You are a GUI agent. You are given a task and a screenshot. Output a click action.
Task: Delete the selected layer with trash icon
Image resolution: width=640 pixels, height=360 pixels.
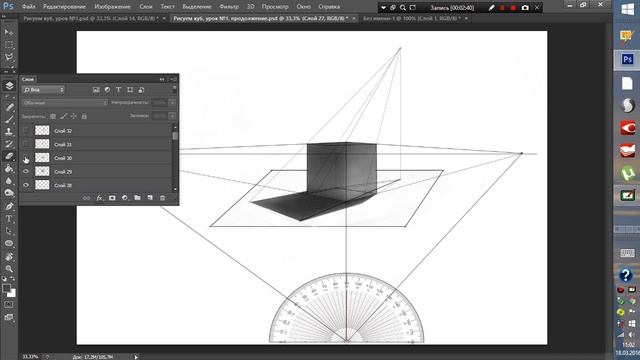coord(162,198)
